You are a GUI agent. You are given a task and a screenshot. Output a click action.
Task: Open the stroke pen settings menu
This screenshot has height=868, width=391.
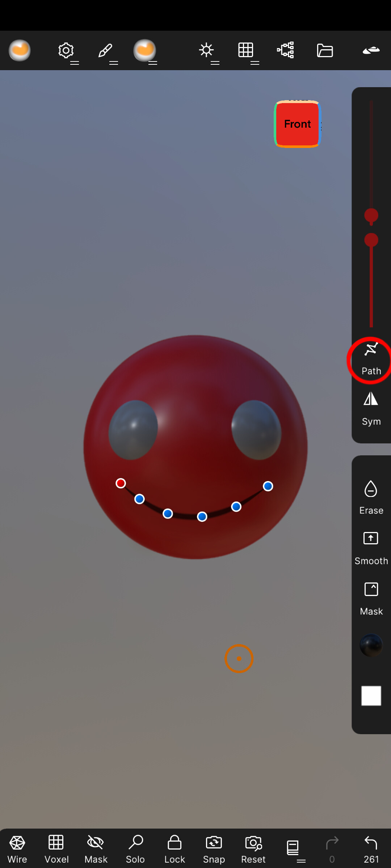[x=105, y=50]
